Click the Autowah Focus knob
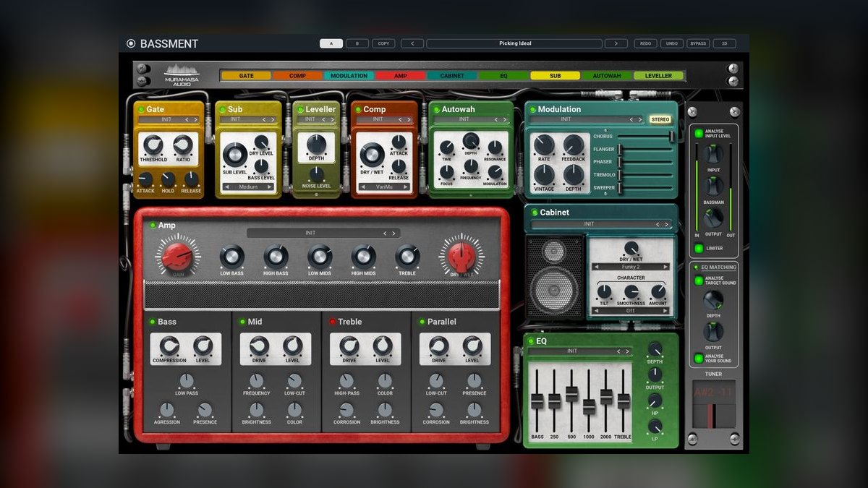The height and width of the screenshot is (488, 868). coord(447,172)
